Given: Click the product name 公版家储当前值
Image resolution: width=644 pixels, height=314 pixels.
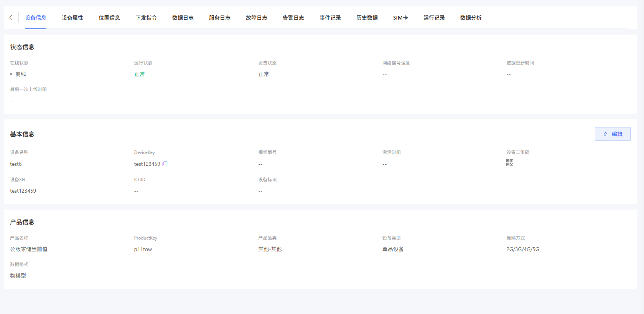Looking at the screenshot, I should 29,249.
